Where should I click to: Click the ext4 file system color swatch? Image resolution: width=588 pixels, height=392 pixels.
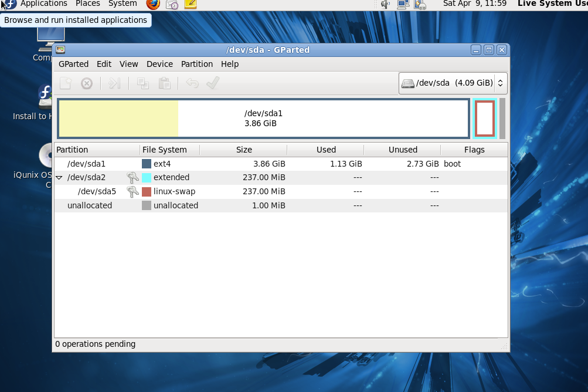click(x=146, y=164)
